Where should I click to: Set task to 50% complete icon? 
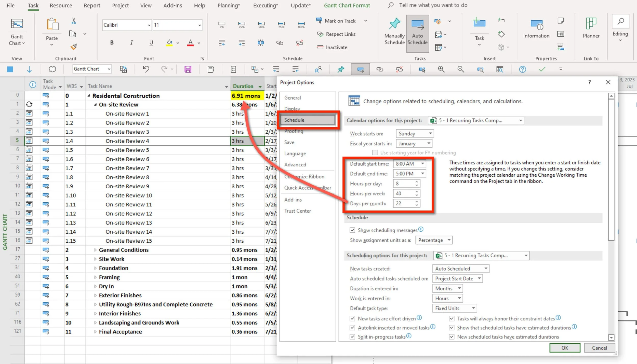[261, 25]
